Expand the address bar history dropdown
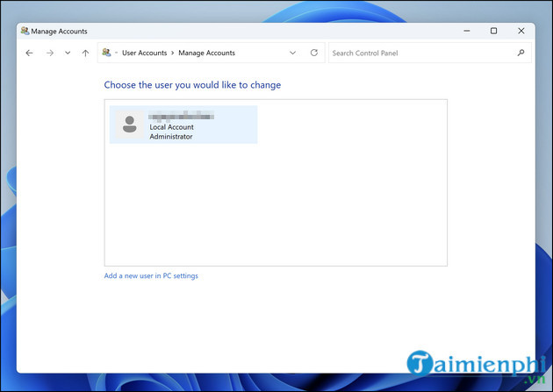 (292, 53)
